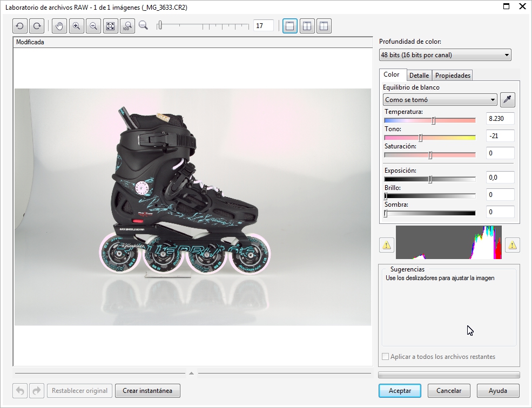The image size is (532, 408).
Task: Toggle shadow clipping warning
Action: click(x=387, y=245)
